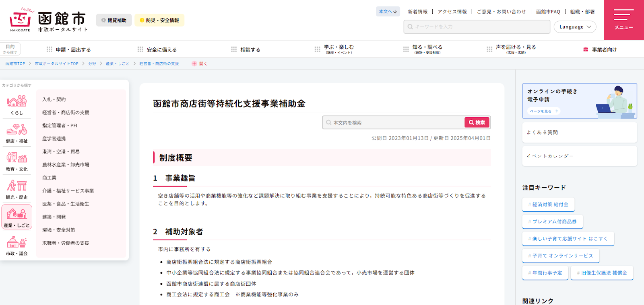Click the プレミアム付商品券 keyword tag
Image resolution: width=644 pixels, height=305 pixels.
(552, 221)
